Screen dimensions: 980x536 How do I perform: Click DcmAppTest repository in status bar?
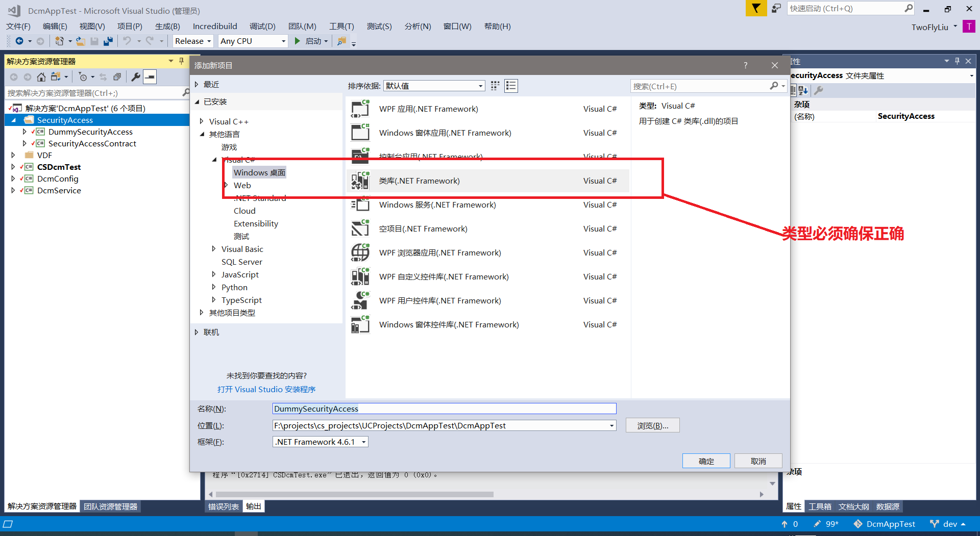pyautogui.click(x=885, y=524)
